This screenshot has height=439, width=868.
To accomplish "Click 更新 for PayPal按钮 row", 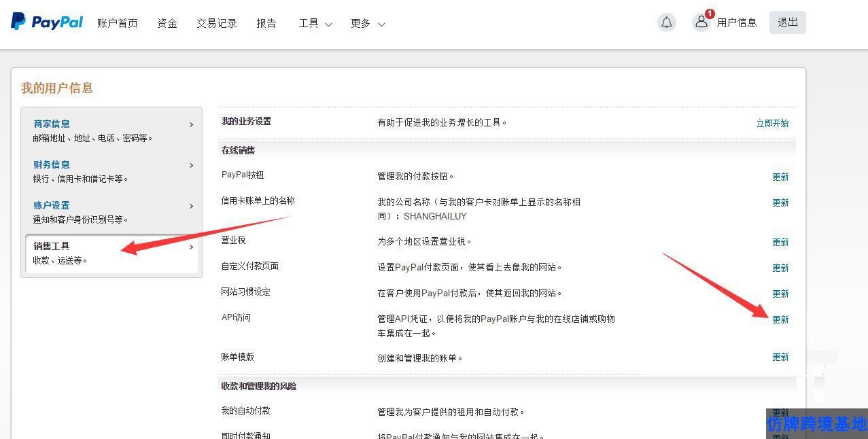I will click(x=780, y=177).
